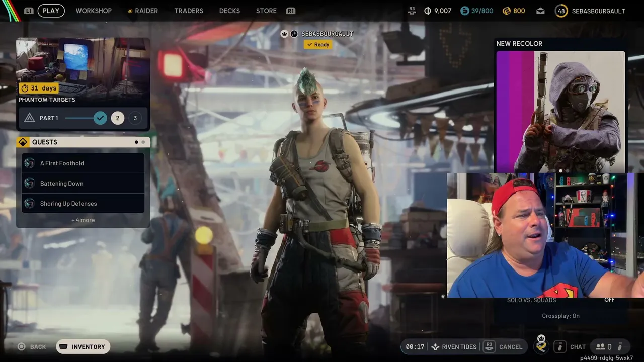Click the coin currency icon beside 9,007
Image resolution: width=644 pixels, height=362 pixels.
tap(428, 11)
